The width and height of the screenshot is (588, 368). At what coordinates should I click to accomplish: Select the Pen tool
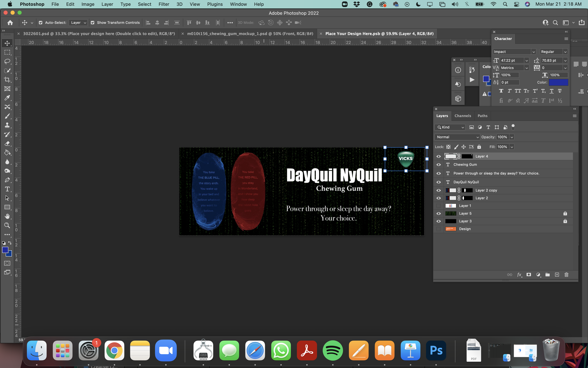click(7, 180)
